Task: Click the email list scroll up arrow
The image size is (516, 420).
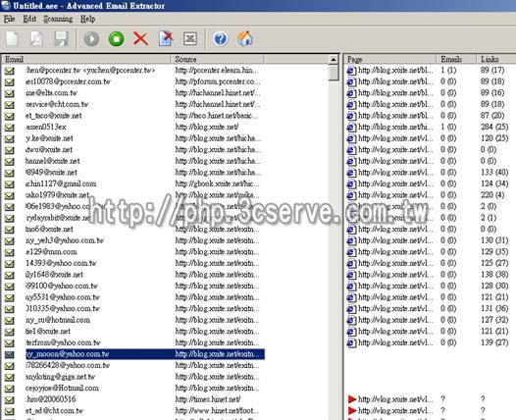Action: click(334, 60)
